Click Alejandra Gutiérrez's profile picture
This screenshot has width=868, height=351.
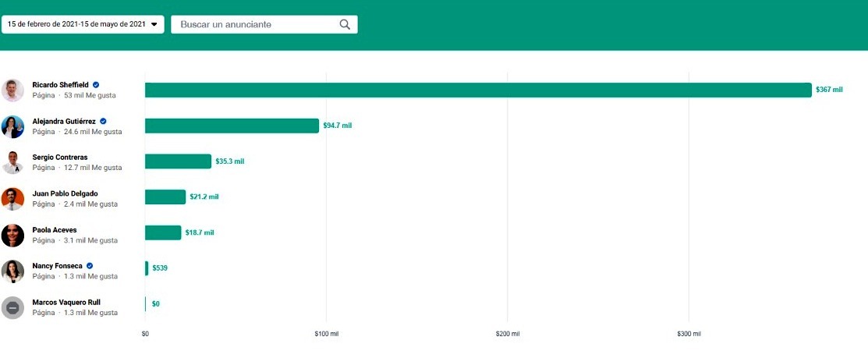coord(13,126)
